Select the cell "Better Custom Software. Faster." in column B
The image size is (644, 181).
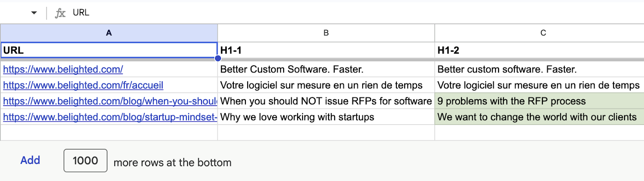326,69
